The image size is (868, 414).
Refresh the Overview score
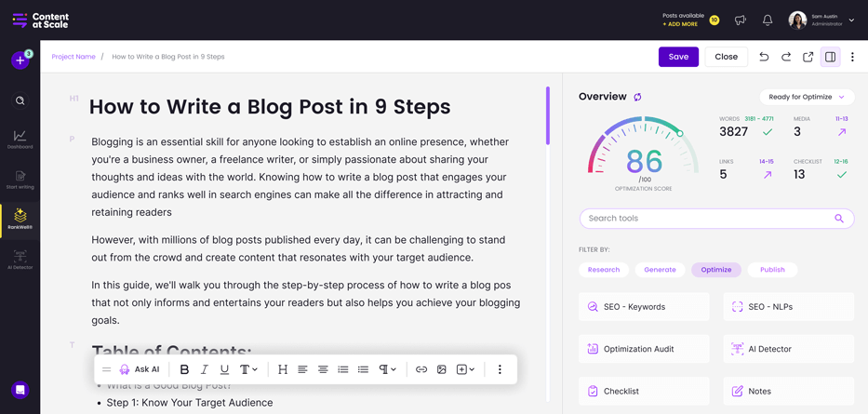(x=637, y=97)
